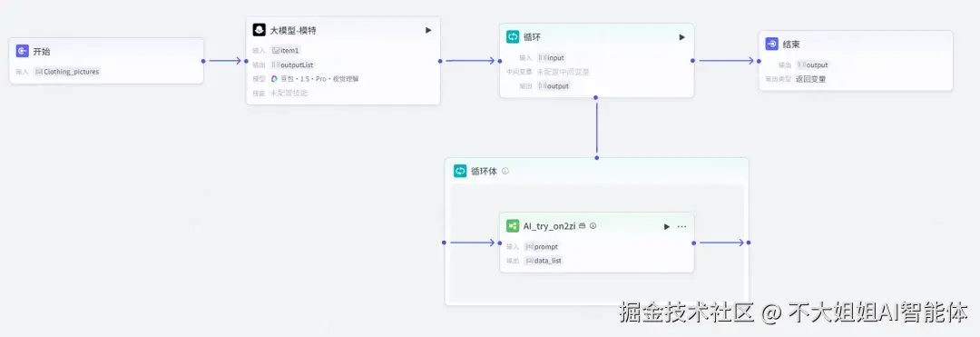Select item1 input in 大模型-模特 node

pos(286,51)
